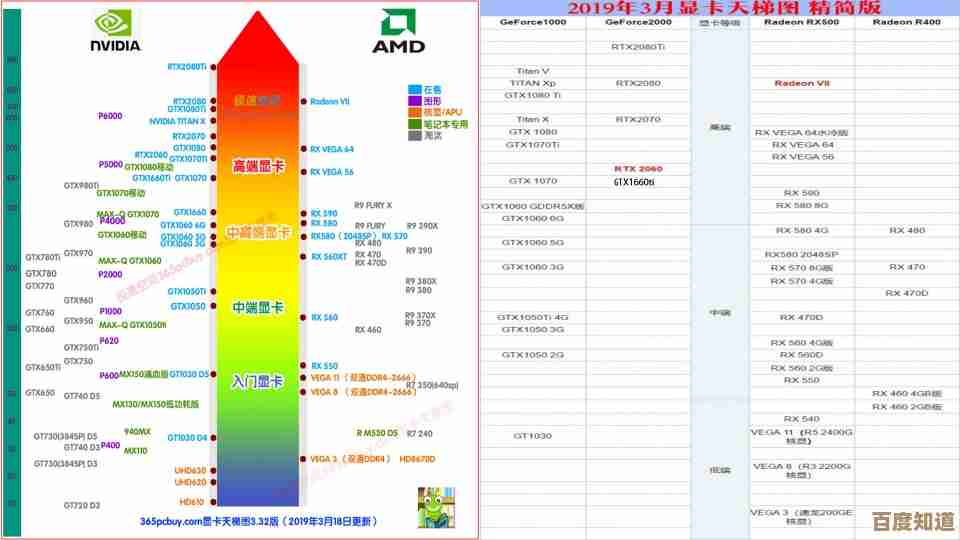Select RX 460 4GB版 in R400 column
The height and width of the screenshot is (540, 960).
(907, 393)
